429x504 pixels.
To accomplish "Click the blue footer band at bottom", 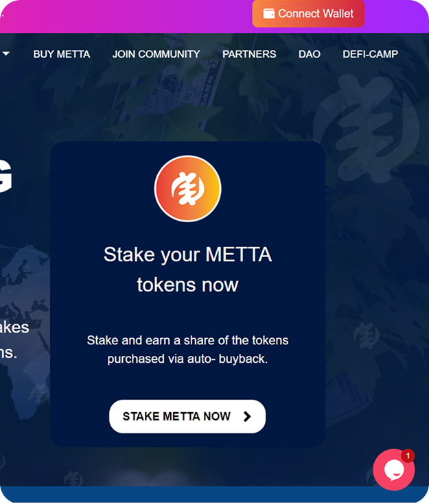I will point(214,494).
